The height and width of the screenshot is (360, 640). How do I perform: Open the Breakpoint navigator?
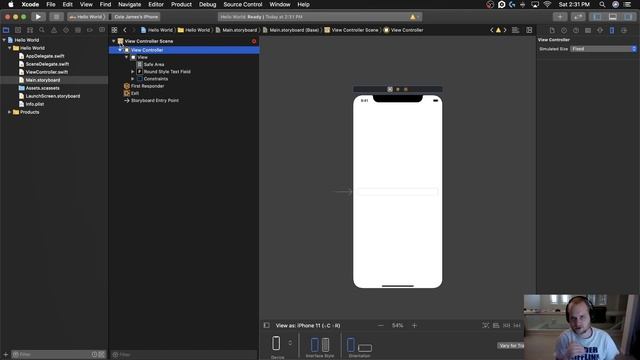[90, 30]
